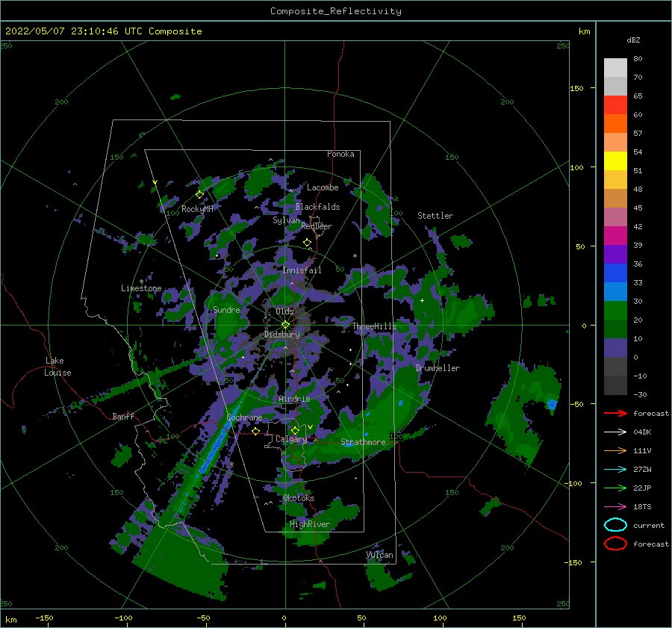Click the Ponoka city label
Viewport: 672px width, 628px height.
(x=340, y=154)
